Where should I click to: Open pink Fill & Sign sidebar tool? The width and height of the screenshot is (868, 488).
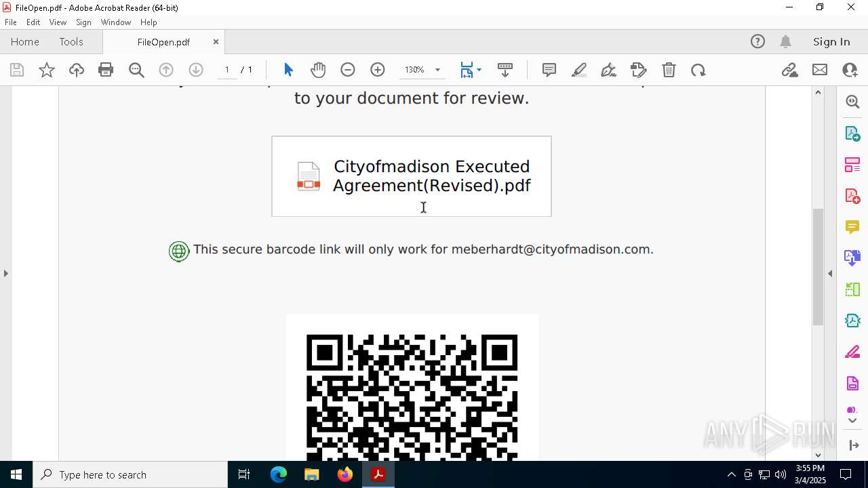tap(852, 352)
